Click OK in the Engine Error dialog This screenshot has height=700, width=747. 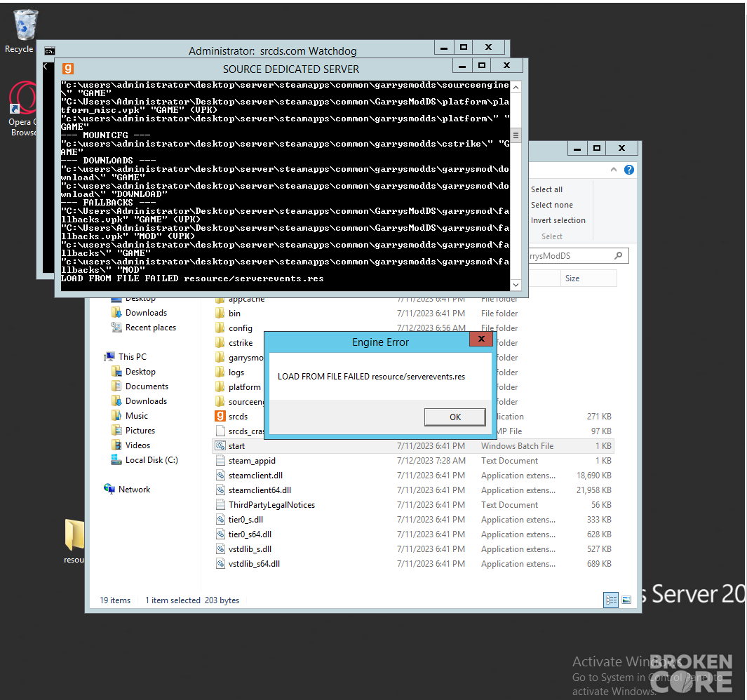[455, 417]
